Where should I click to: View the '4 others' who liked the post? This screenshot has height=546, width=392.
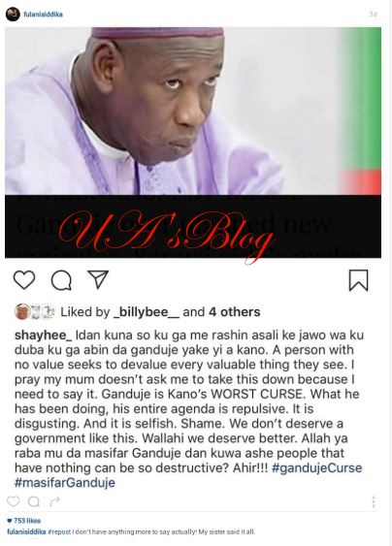pyautogui.click(x=235, y=312)
